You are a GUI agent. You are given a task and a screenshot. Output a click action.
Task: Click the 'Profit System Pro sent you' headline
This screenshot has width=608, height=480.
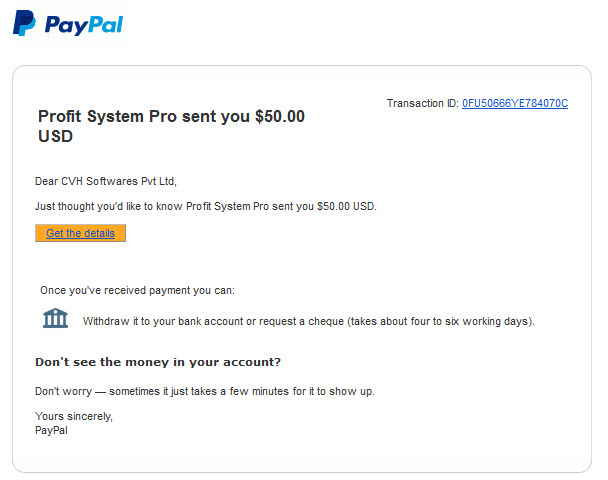click(144, 116)
